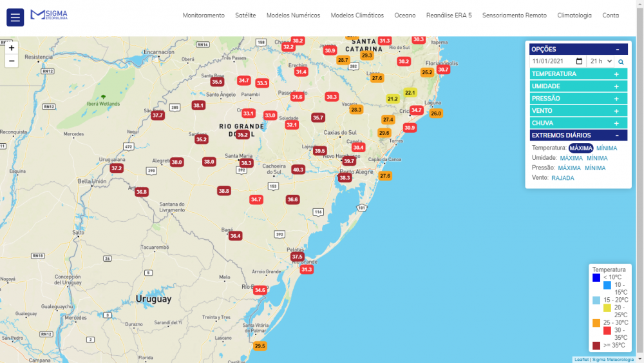Image resolution: width=644 pixels, height=363 pixels.
Task: Click the 22.1 yellow station marker
Action: [410, 93]
